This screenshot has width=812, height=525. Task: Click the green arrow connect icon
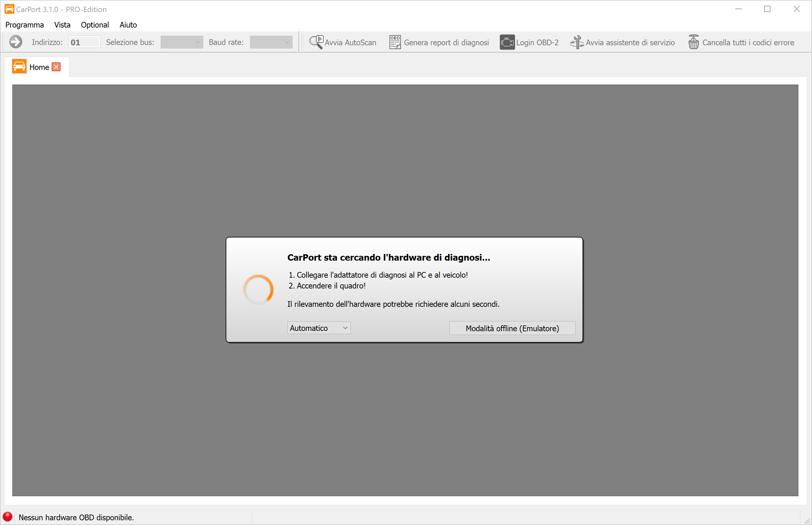[x=16, y=42]
